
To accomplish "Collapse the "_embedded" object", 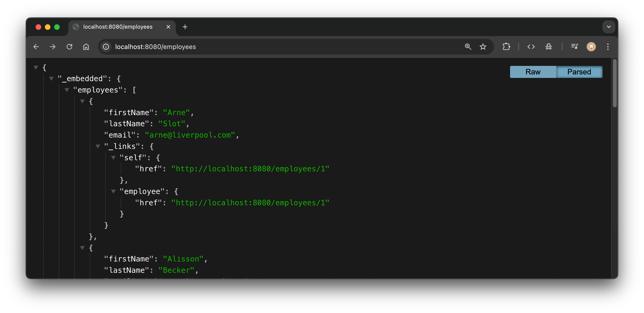I will [52, 79].
